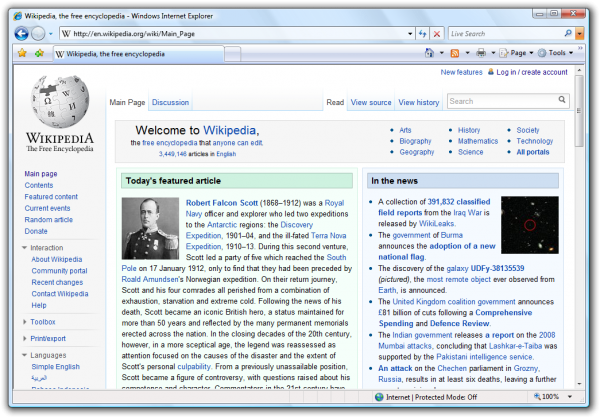Follow the Robert Falcon Scott link
Image resolution: width=600 pixels, height=418 pixels.
tap(222, 203)
